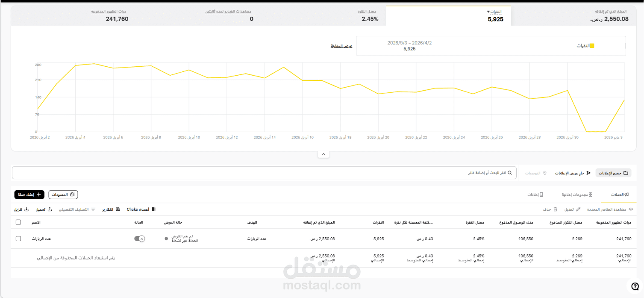Click the 'الحملة غير نشطة' delivery status text
Screen dimensions: 644x298
point(185,241)
